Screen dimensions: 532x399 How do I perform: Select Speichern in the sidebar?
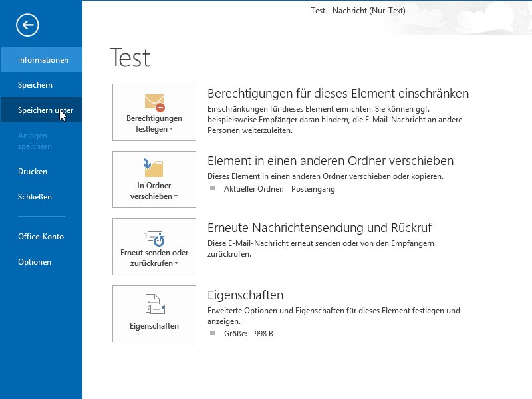(x=41, y=85)
